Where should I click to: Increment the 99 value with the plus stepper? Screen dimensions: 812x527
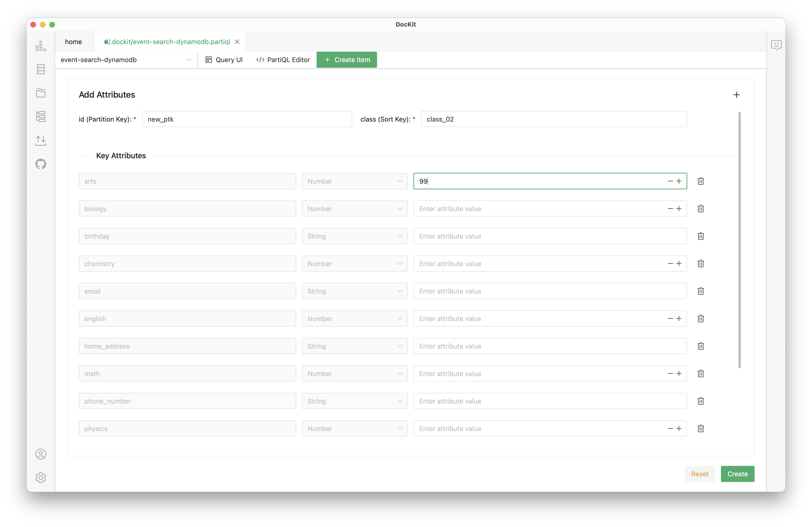coord(679,181)
